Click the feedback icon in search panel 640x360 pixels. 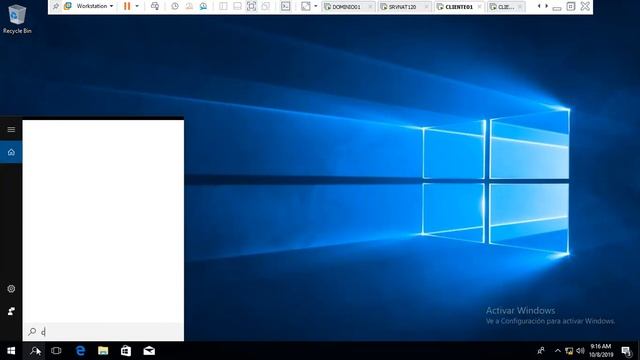[11, 311]
